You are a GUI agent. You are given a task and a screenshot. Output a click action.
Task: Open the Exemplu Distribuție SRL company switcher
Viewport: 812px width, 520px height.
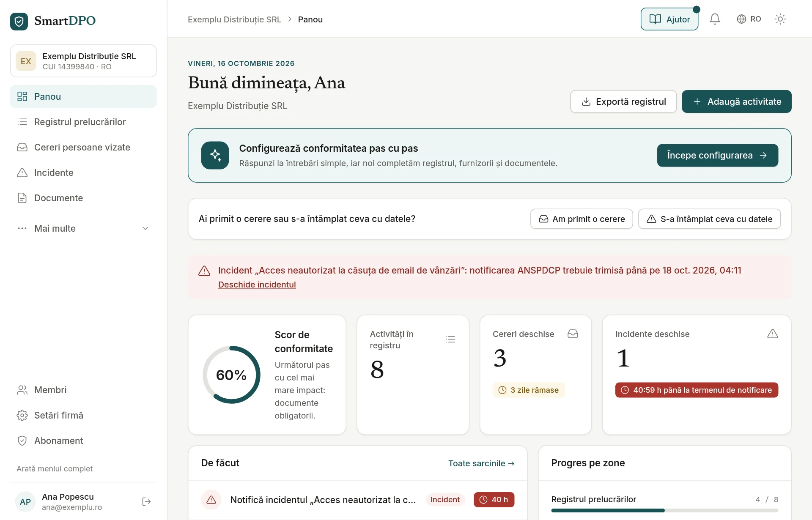(x=83, y=61)
